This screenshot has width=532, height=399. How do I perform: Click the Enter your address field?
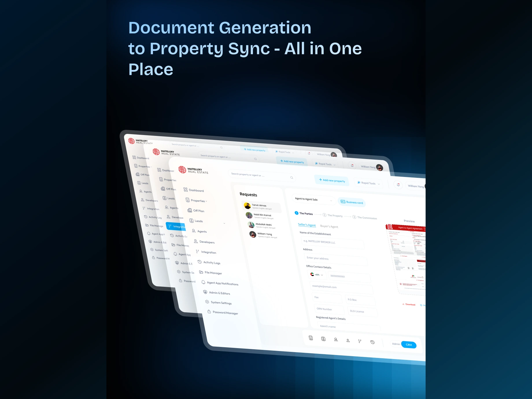tap(336, 259)
